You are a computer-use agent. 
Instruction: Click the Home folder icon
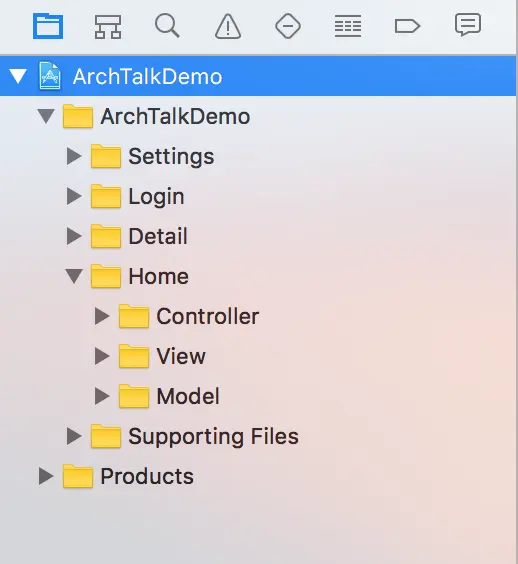[106, 276]
